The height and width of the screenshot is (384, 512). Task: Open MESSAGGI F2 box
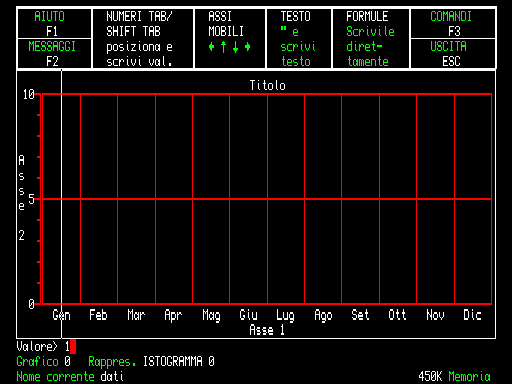point(54,53)
